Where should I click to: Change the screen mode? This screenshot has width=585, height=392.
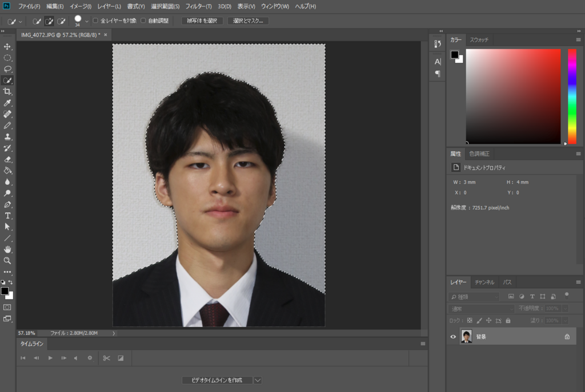tap(7, 318)
